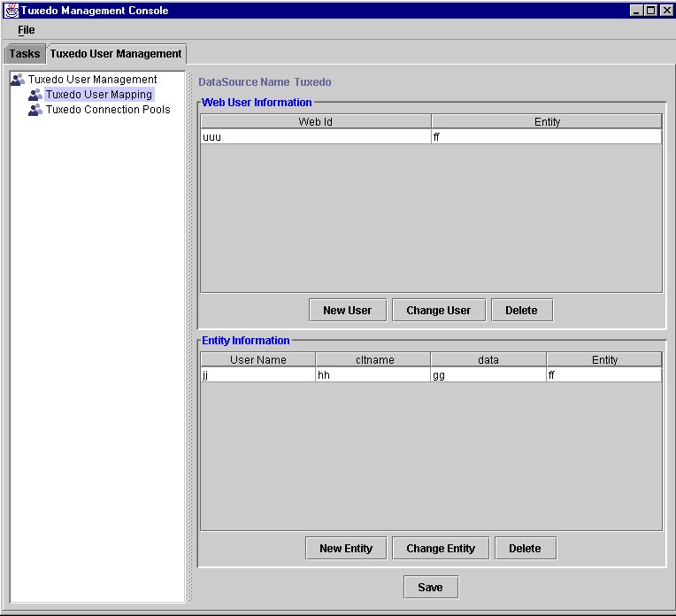Select the Tuxedo User Management tab
676x616 pixels.
116,54
